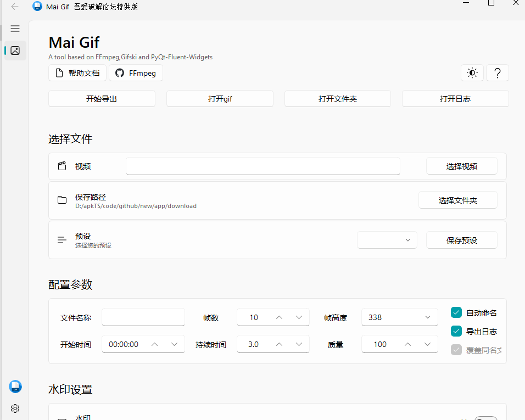Toggle the light/dark theme sun icon
525x420 pixels.
(x=472, y=73)
